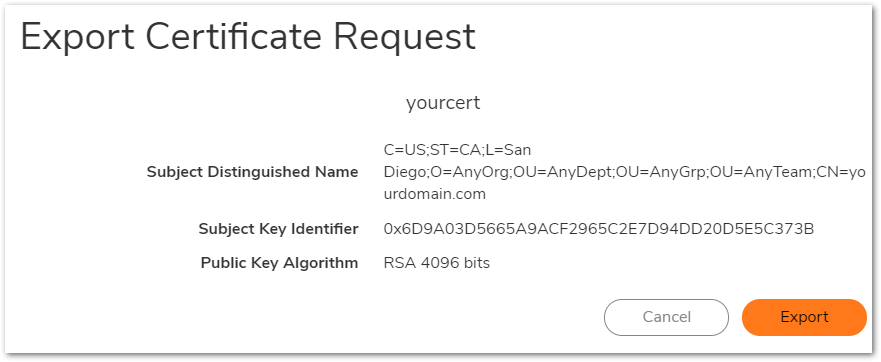
Task: Select the 0x6D9A03D5665A9ACF key identifier value
Action: [599, 229]
